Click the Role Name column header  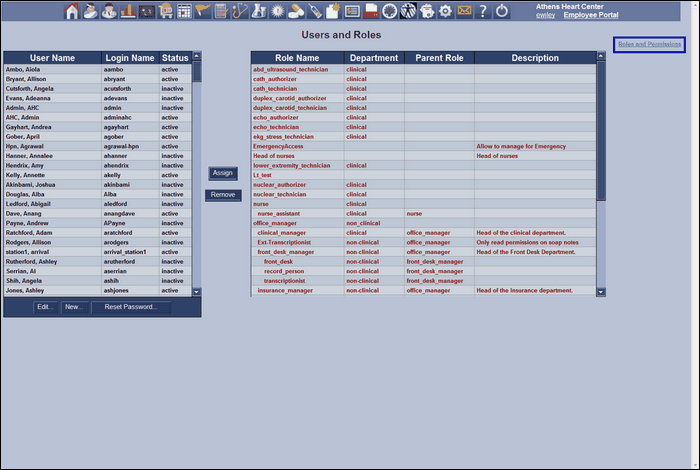tap(297, 58)
